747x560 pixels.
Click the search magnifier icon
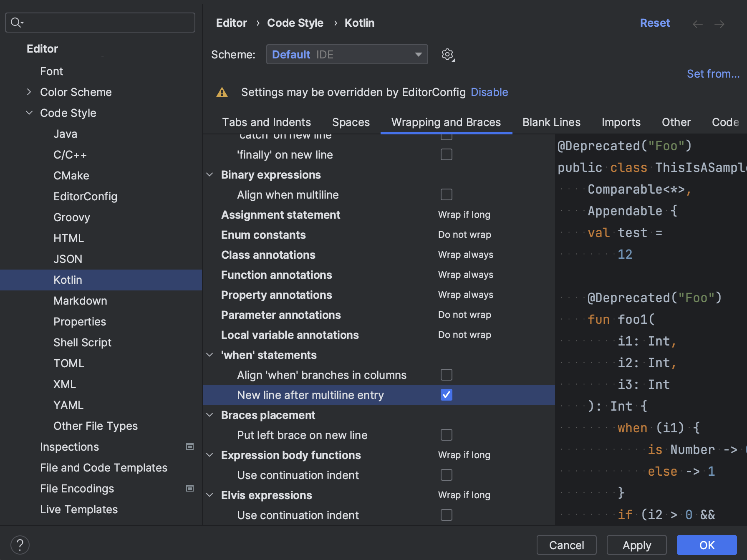click(16, 23)
